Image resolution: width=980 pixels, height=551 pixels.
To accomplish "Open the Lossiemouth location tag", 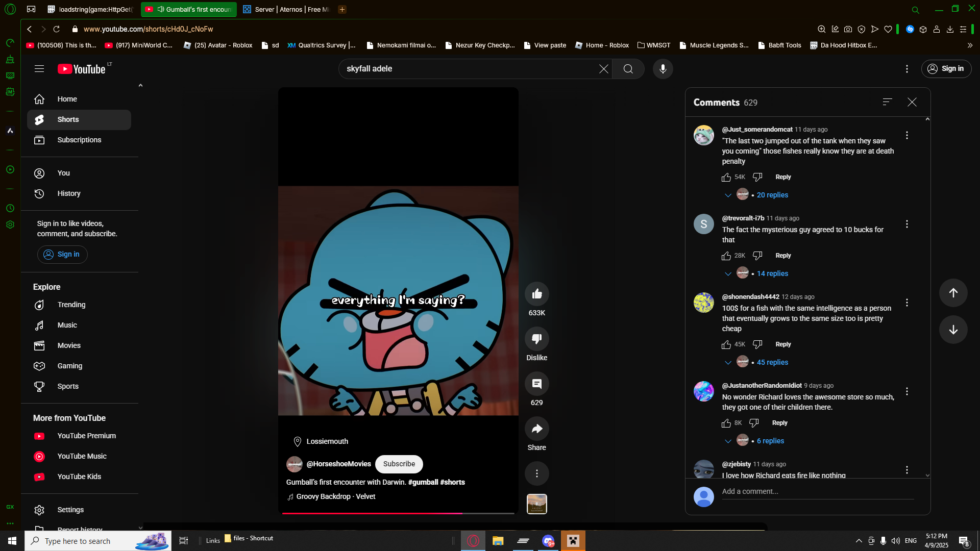I will tap(321, 441).
